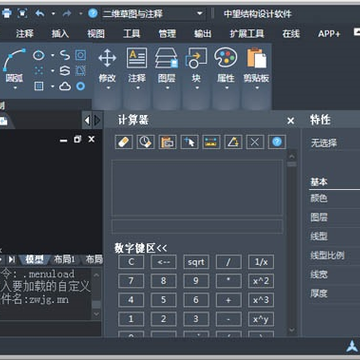Open the 属性 palette-shaped properties icon
This screenshot has width=360, height=360.
[x=226, y=58]
